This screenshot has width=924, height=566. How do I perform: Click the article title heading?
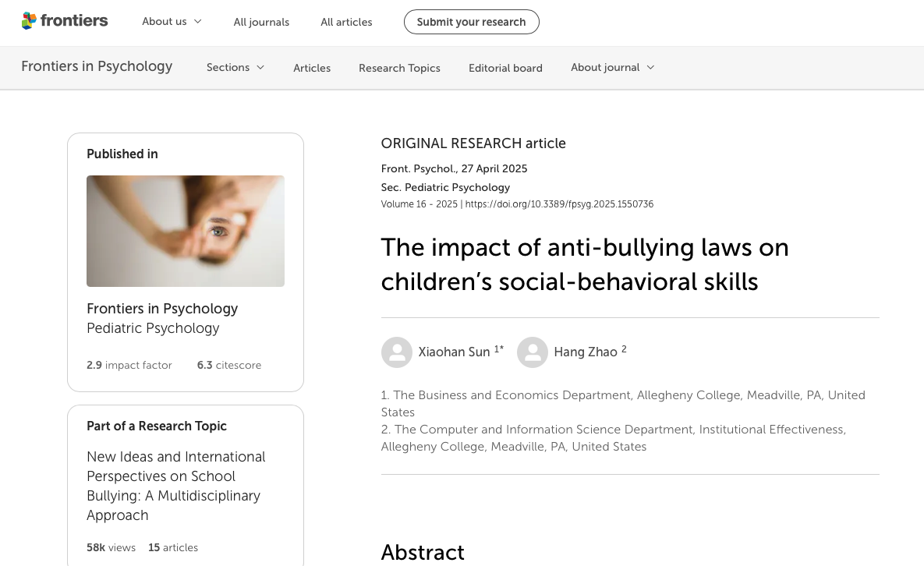click(585, 264)
